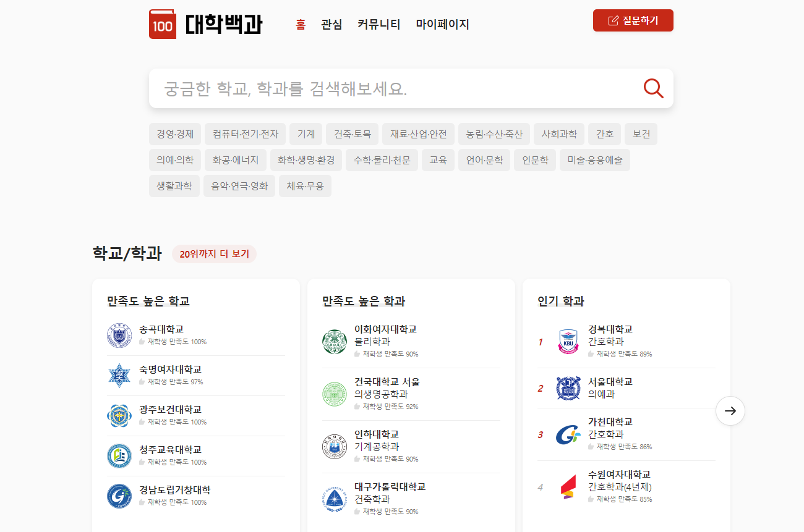Viewport: 804px width, 532px height.
Task: Select the 간호 category tag
Action: coord(605,134)
